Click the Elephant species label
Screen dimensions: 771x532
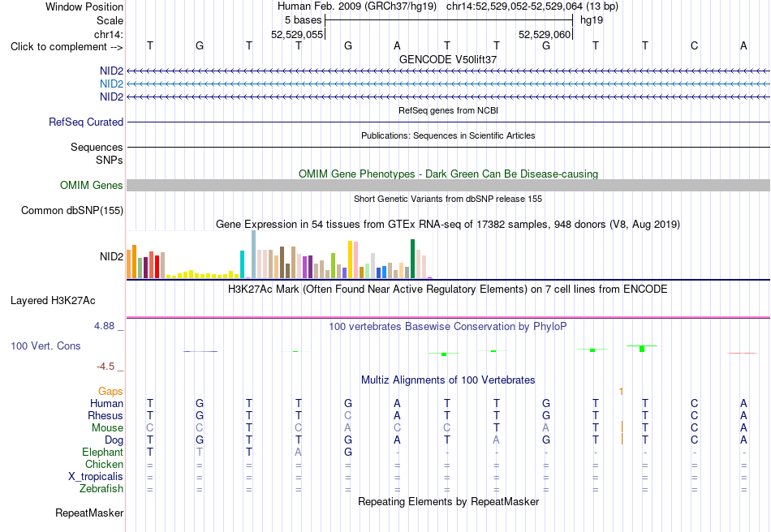102,452
